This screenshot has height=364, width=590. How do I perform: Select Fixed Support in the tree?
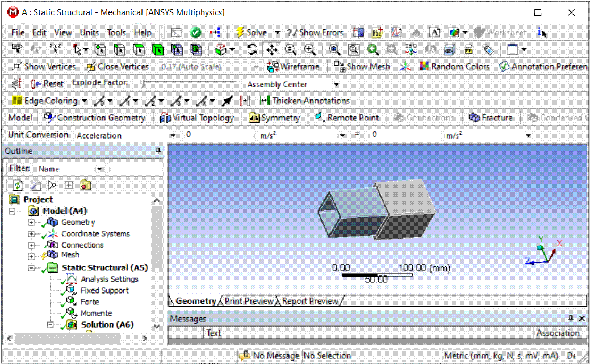104,291
